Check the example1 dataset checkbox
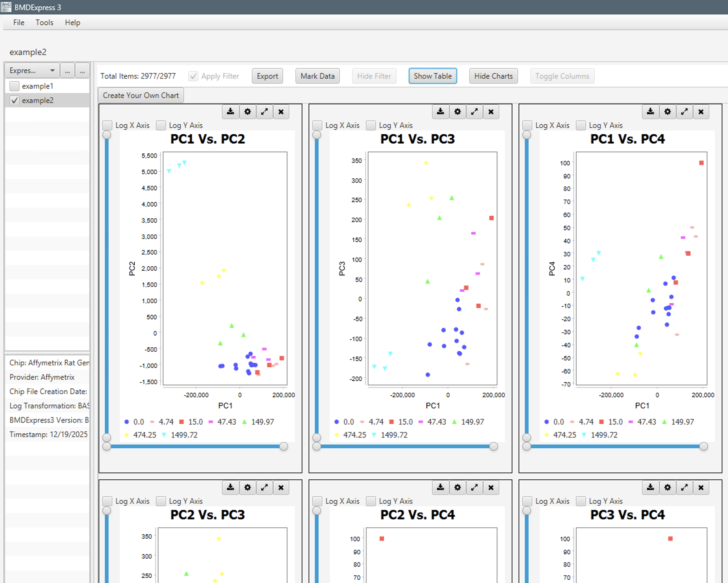This screenshot has width=728, height=583. [14, 86]
